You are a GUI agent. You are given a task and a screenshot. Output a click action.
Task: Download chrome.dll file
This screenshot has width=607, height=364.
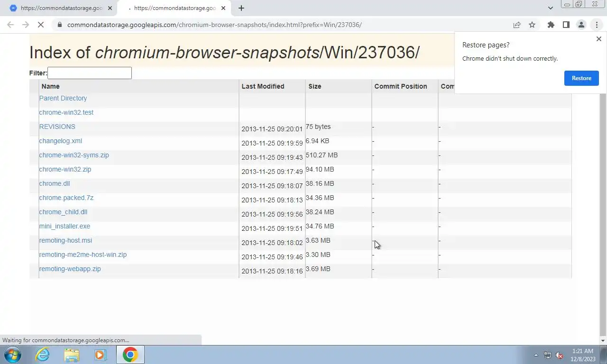55,183
